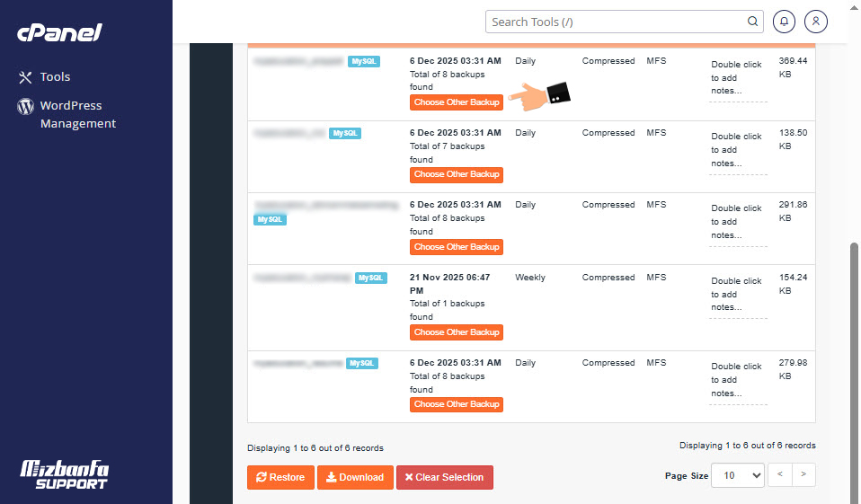Type in the Search Tools field
Screen dimensions: 861x504
pos(616,22)
